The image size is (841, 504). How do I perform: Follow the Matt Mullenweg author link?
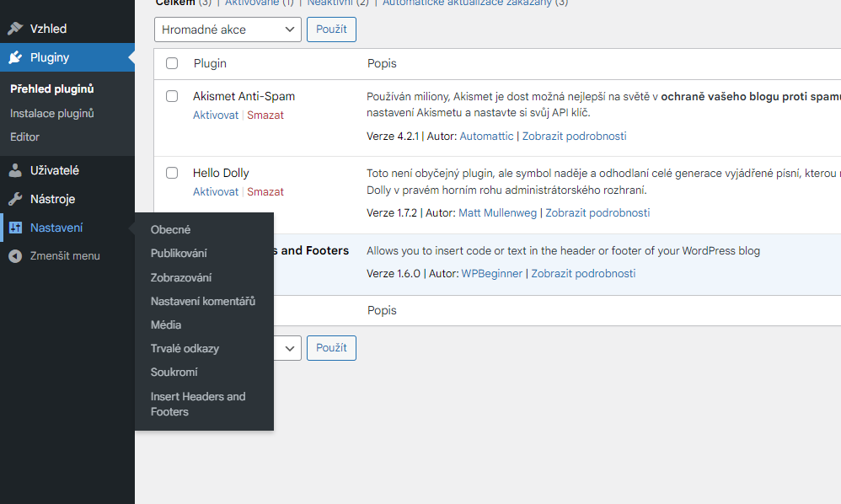click(497, 212)
